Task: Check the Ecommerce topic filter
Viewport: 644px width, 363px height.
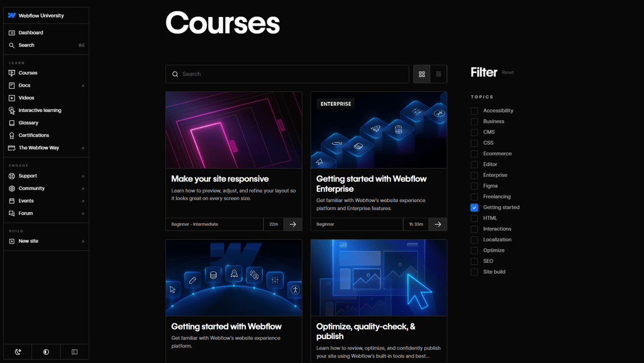Action: pos(474,154)
